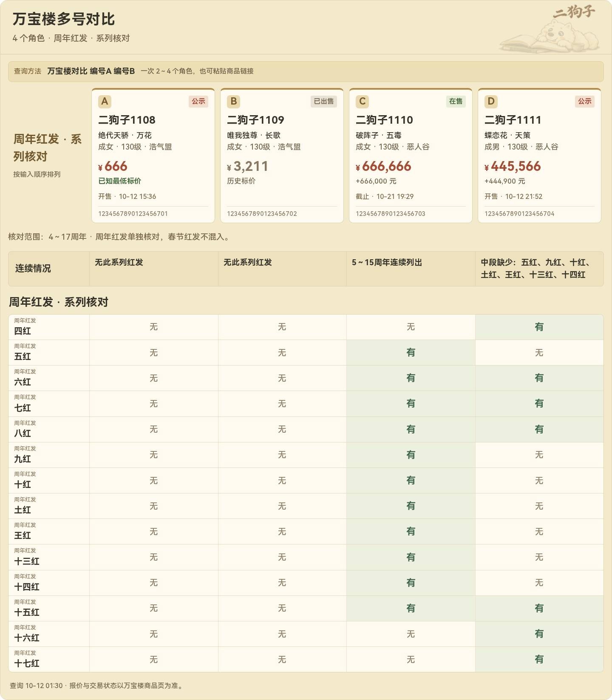Select item ID 1234567890123456701
612x700 pixels.
click(133, 214)
